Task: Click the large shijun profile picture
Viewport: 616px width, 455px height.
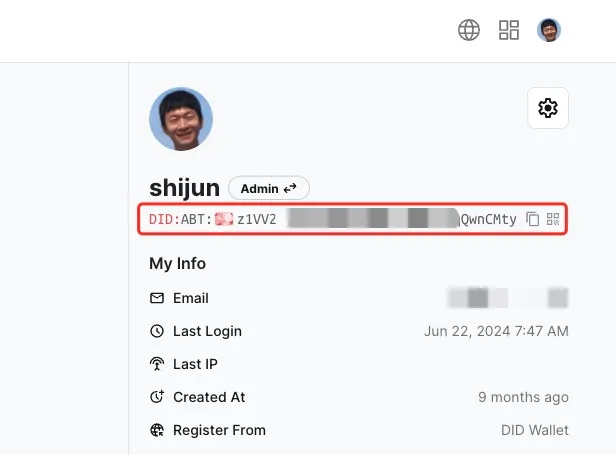Action: point(181,119)
